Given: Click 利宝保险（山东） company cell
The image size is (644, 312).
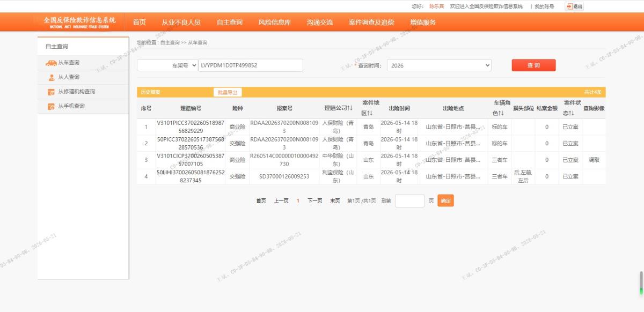Looking at the screenshot, I should 338,176.
